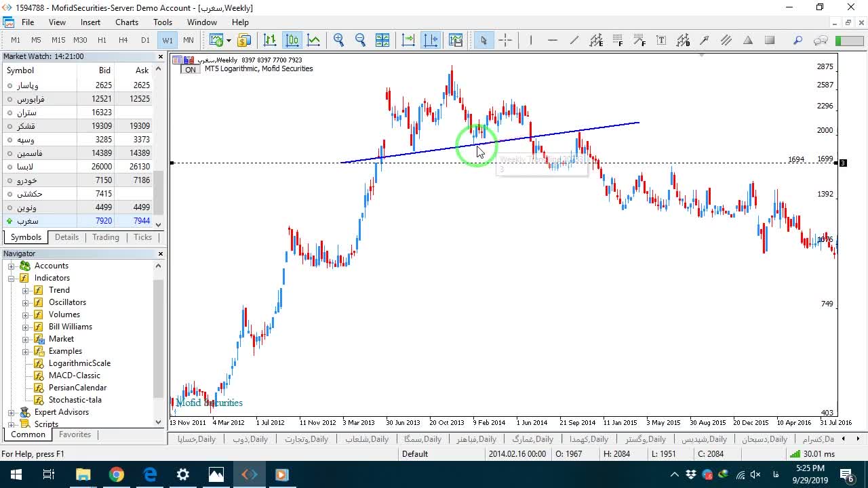The width and height of the screenshot is (868, 488).
Task: Select the Rectangle shape tool
Action: [770, 40]
